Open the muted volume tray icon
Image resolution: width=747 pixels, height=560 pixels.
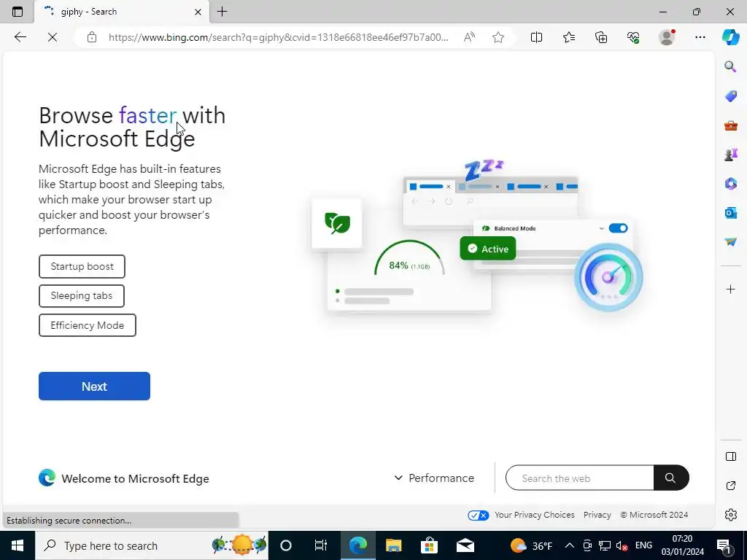622,545
